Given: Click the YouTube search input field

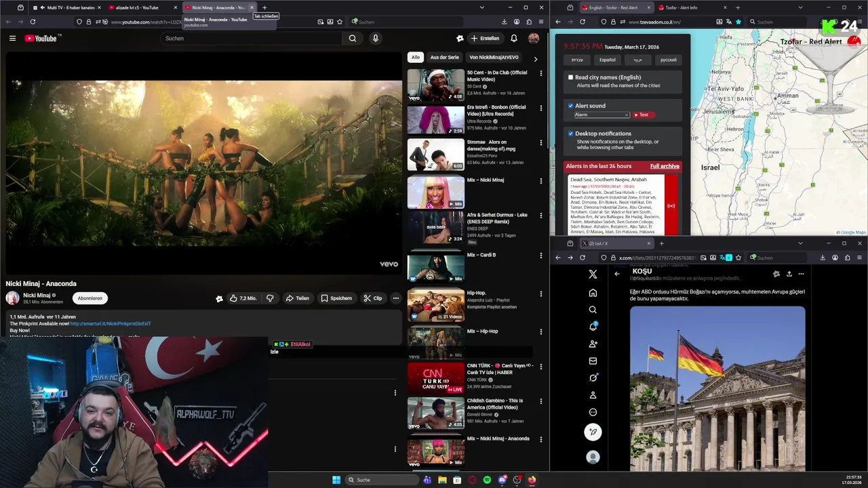Looking at the screenshot, I should tap(251, 39).
